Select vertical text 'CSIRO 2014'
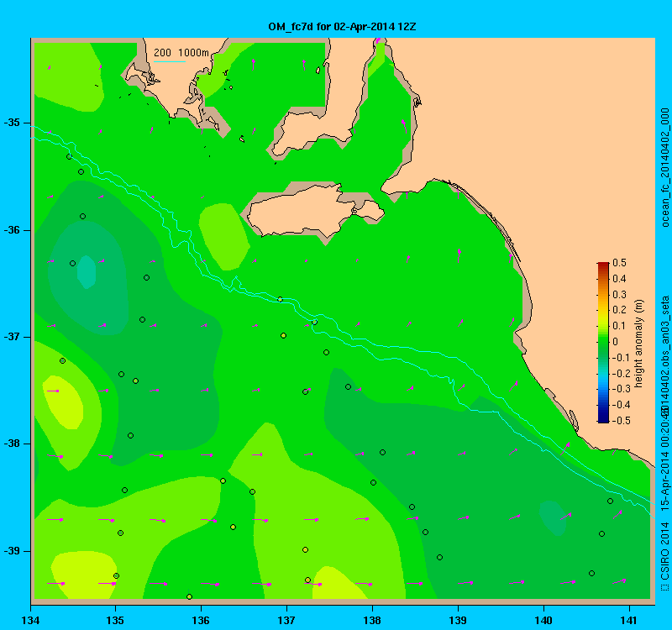 tap(664, 551)
